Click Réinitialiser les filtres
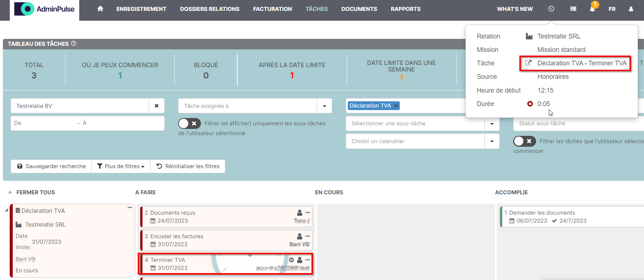Screen dimensions: 644x280 coord(188,166)
